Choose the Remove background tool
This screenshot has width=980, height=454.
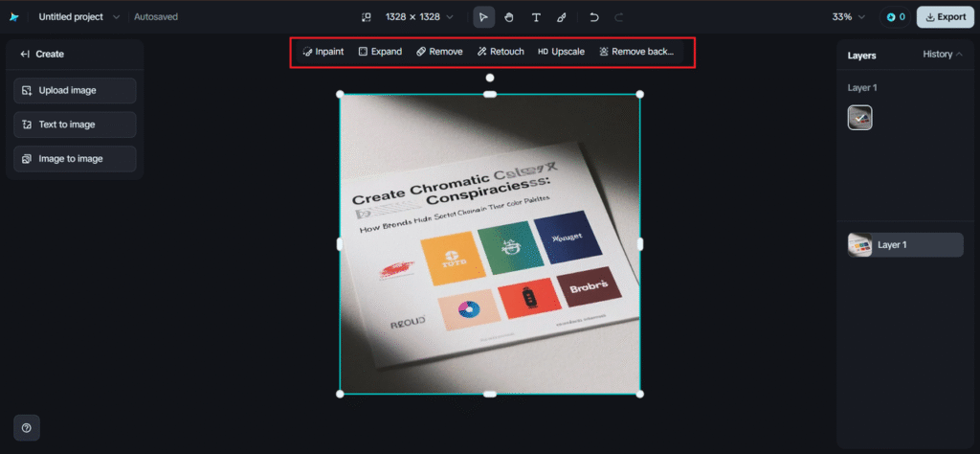tap(636, 52)
